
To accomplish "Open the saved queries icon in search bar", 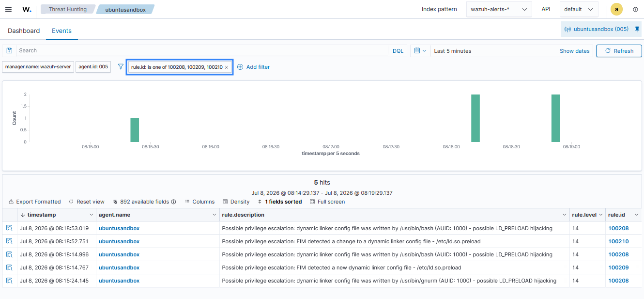I will coord(9,50).
